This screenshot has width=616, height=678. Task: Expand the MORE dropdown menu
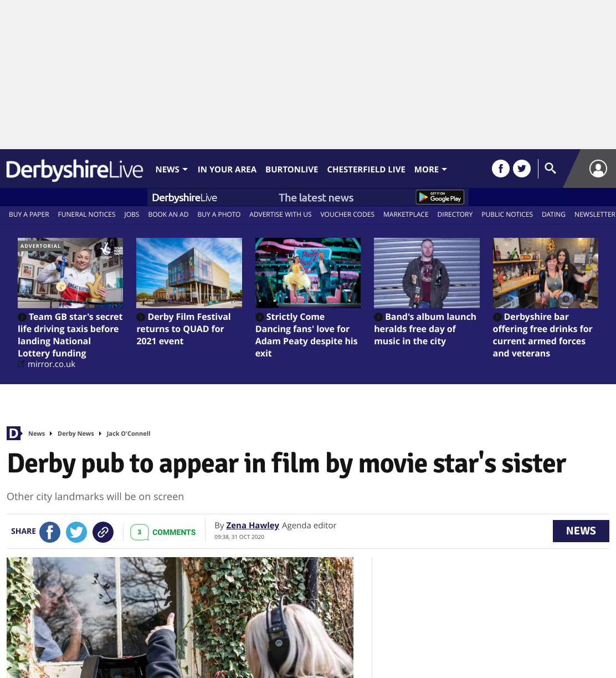tap(430, 170)
